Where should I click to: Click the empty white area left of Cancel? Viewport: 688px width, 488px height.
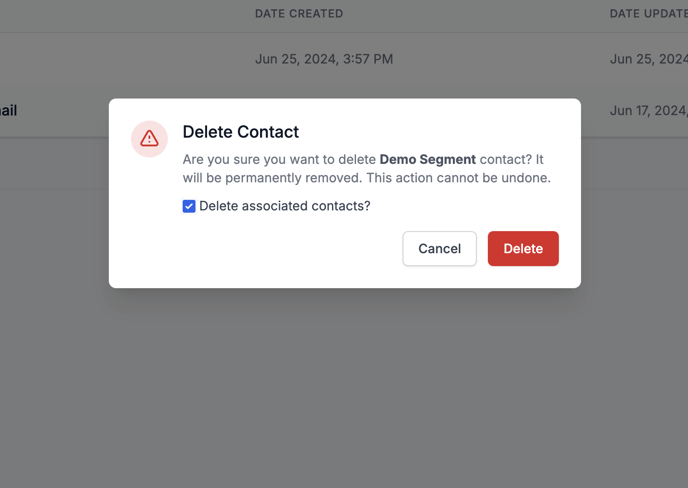coord(290,248)
